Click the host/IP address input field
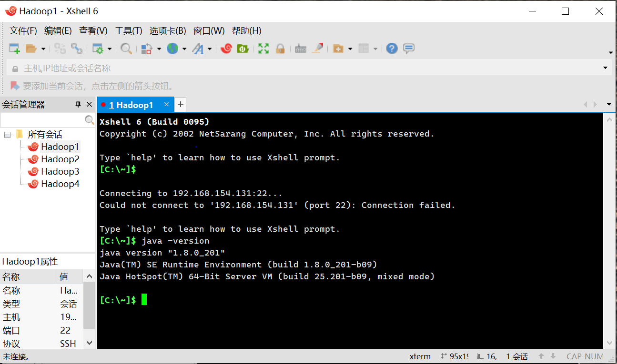Screen dimensions: 617x364 point(309,68)
